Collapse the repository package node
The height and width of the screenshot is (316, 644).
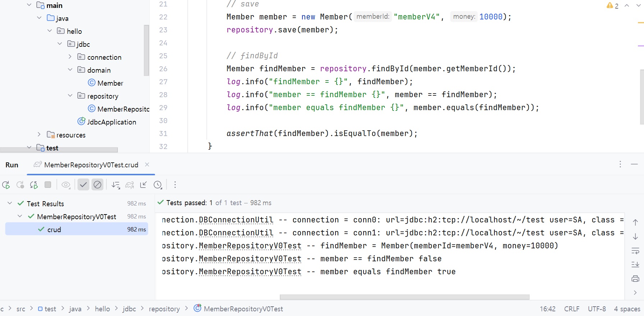pyautogui.click(x=70, y=96)
